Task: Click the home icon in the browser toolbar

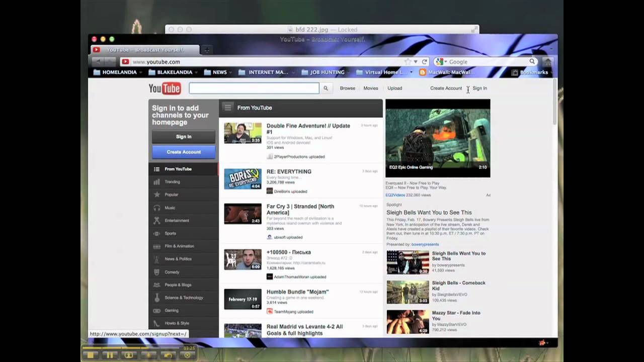Action: coord(547,61)
